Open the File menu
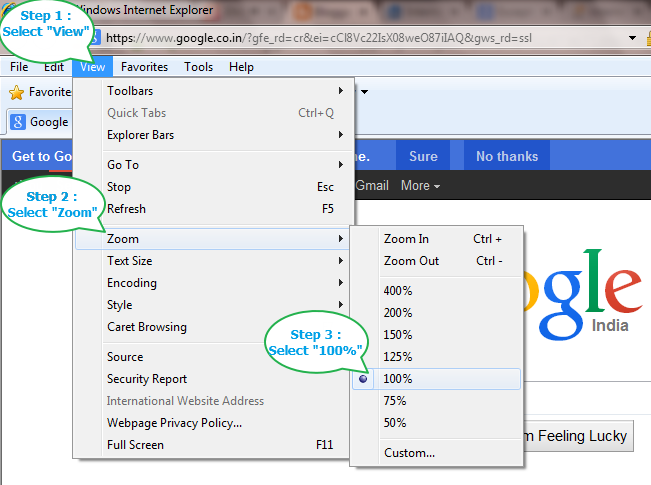The image size is (651, 485). pos(19,67)
